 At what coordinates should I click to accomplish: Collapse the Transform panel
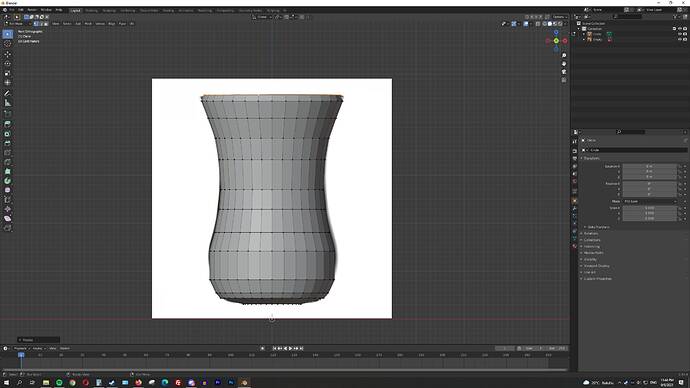(591, 158)
